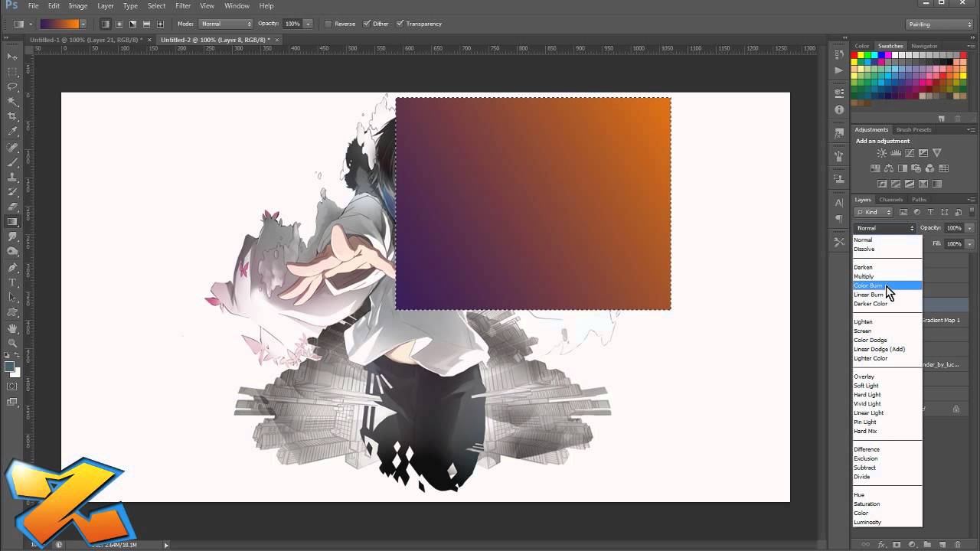This screenshot has height=551, width=980.
Task: Close the Untitled-2 document tab
Action: click(x=276, y=39)
